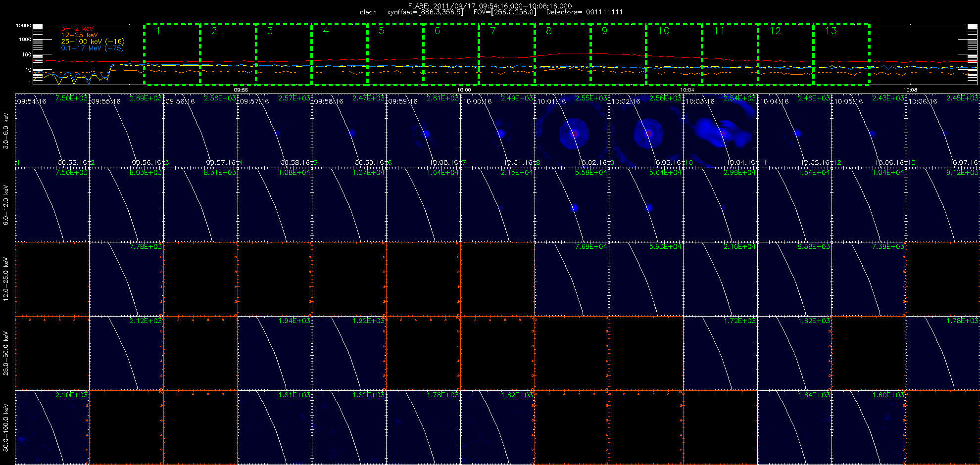Click the value '2.16E+04' in 12-25 keV row
This screenshot has width=980, height=465.
pos(740,247)
